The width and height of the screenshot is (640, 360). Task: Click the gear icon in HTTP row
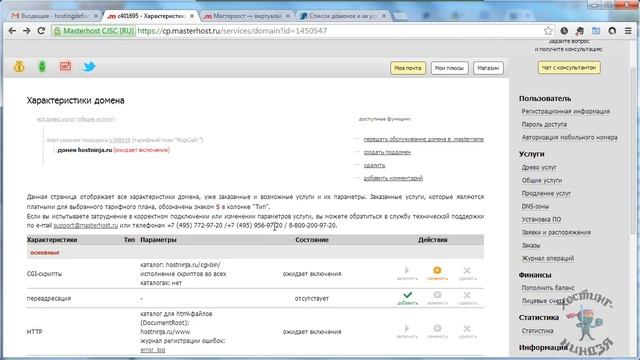(x=437, y=331)
